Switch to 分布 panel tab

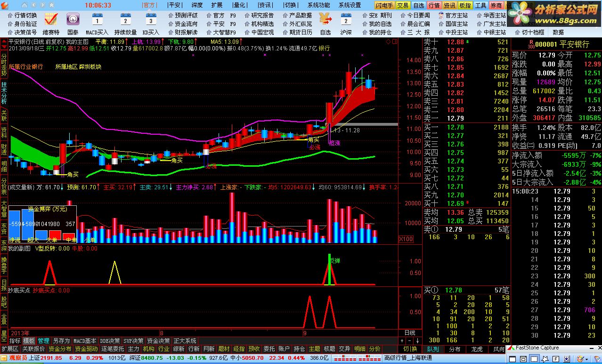pos(455,349)
